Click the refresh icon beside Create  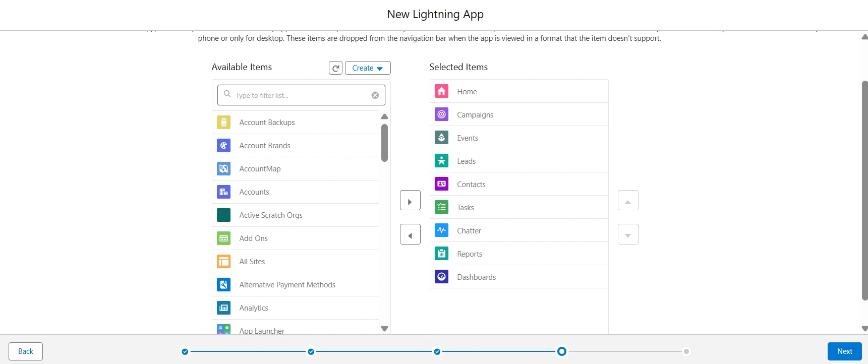[335, 68]
